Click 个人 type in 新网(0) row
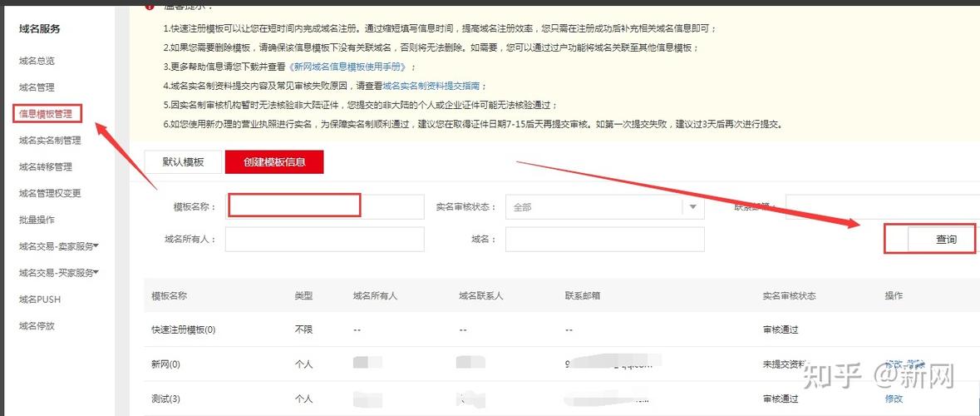The height and width of the screenshot is (416, 980). tap(303, 364)
